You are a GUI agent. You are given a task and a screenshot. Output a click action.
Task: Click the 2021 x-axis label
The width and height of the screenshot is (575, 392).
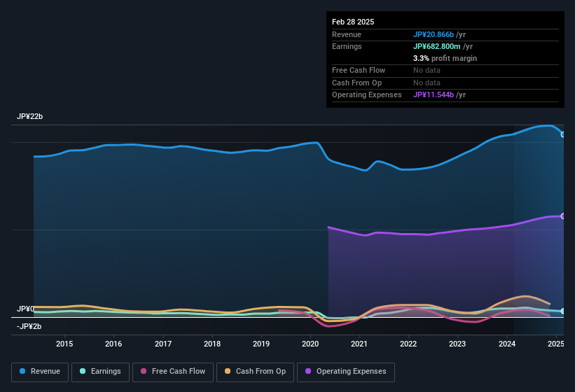point(359,344)
